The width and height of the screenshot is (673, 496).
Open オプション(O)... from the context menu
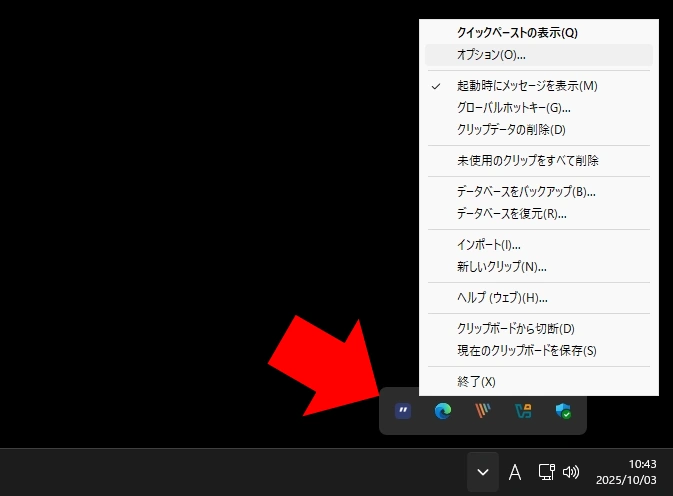pos(491,55)
